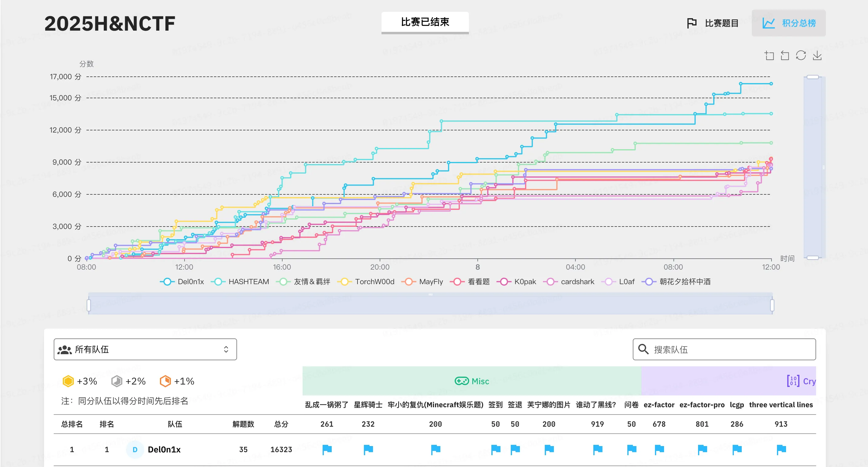Click the Del0n1x team name
868x467 pixels.
click(164, 449)
